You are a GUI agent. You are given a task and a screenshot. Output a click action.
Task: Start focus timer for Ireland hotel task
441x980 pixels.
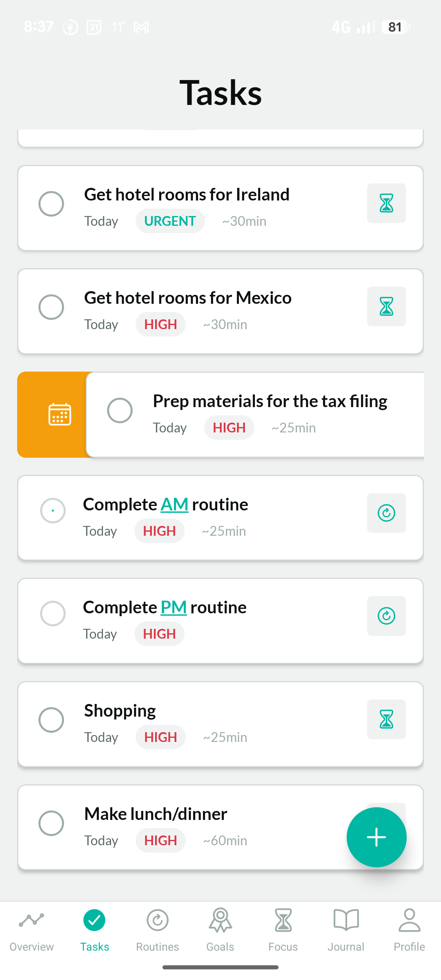[x=386, y=203]
